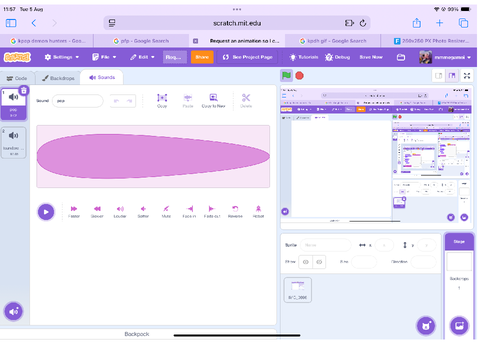Open the Choose a Sprite button

426,326
